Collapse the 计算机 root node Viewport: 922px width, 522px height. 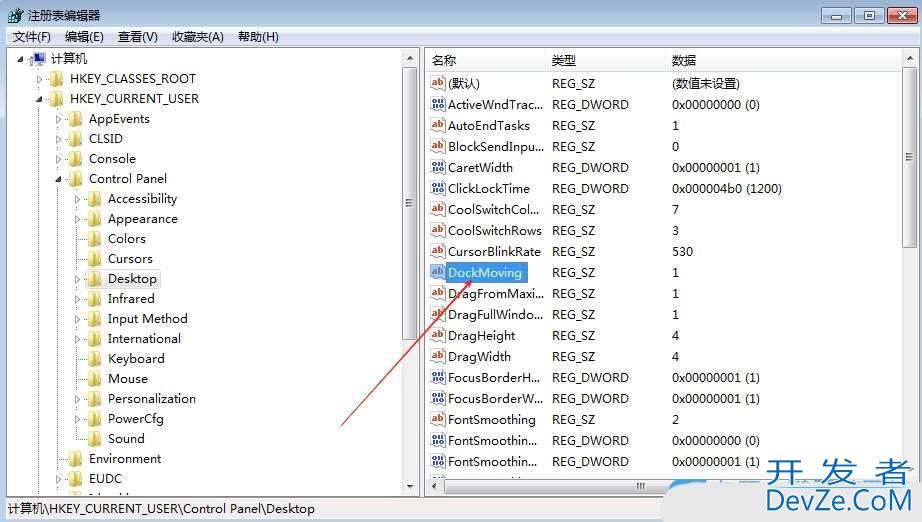[x=20, y=59]
